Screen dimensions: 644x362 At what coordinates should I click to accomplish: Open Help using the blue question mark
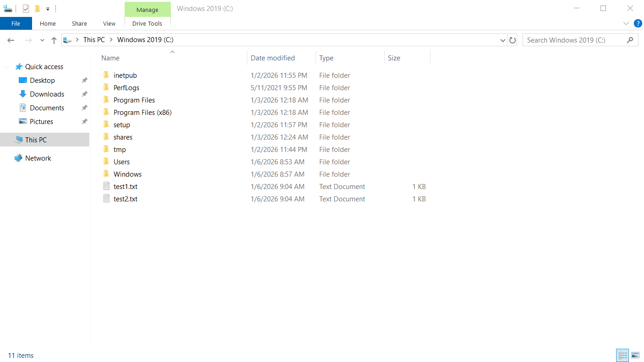tap(638, 23)
